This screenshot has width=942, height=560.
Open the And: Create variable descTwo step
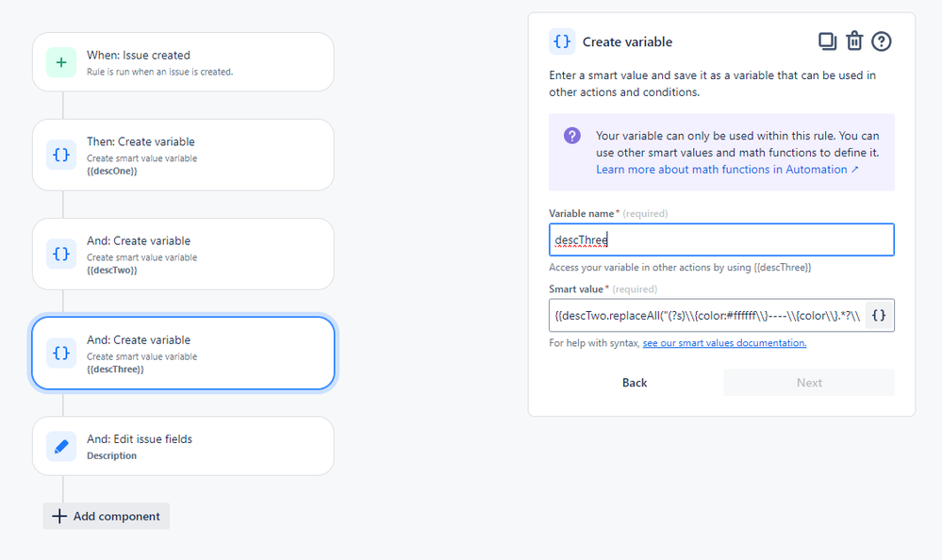(183, 254)
